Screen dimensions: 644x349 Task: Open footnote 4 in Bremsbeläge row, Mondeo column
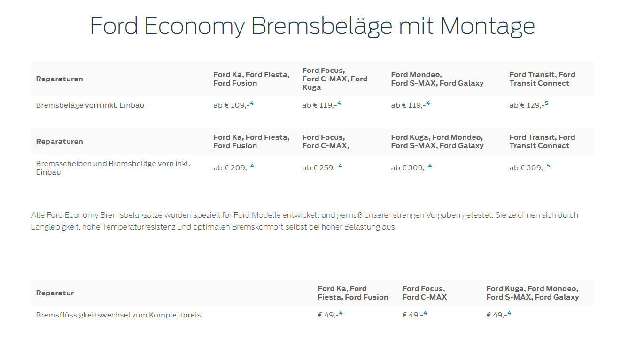coord(427,103)
